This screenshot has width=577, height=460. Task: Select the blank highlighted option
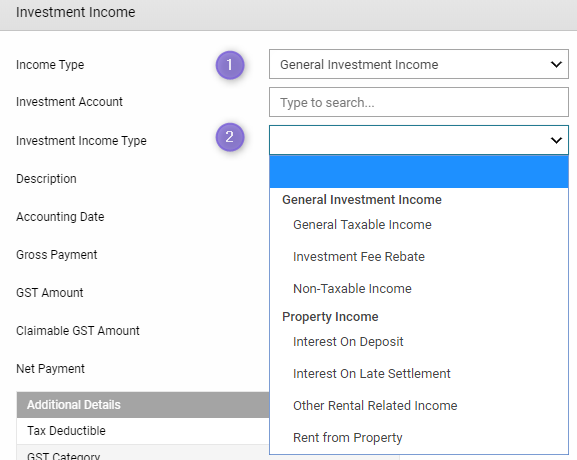(x=419, y=172)
